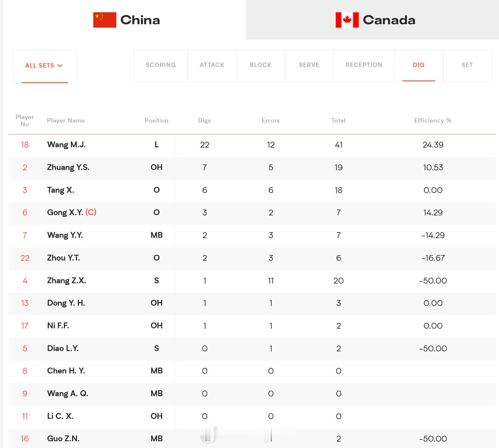Open the SET statistics tab
Screen dimensions: 499x448
coord(467,65)
